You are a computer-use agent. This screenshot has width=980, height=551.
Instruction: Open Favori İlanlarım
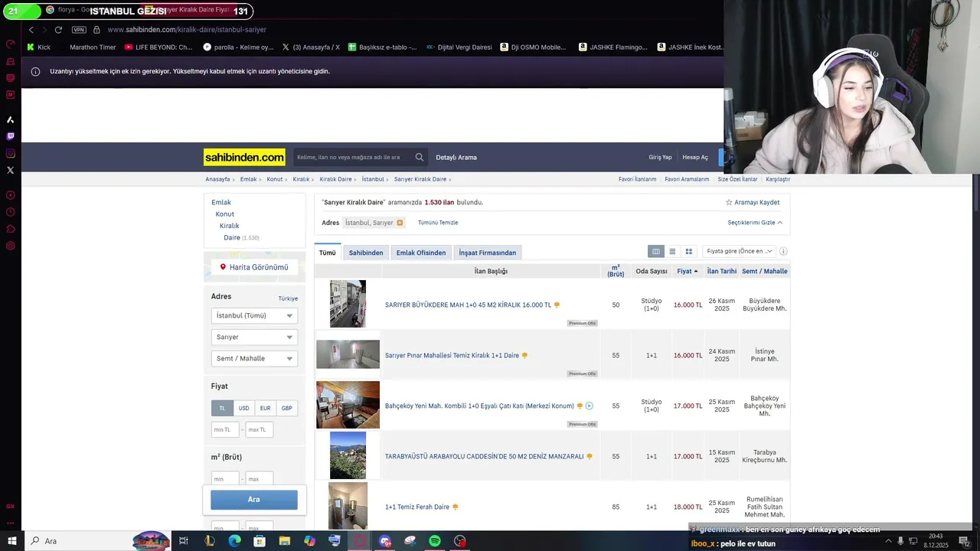pos(637,179)
